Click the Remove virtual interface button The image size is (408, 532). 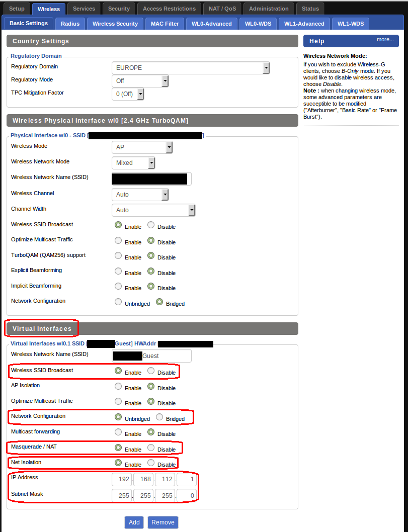pos(163,522)
